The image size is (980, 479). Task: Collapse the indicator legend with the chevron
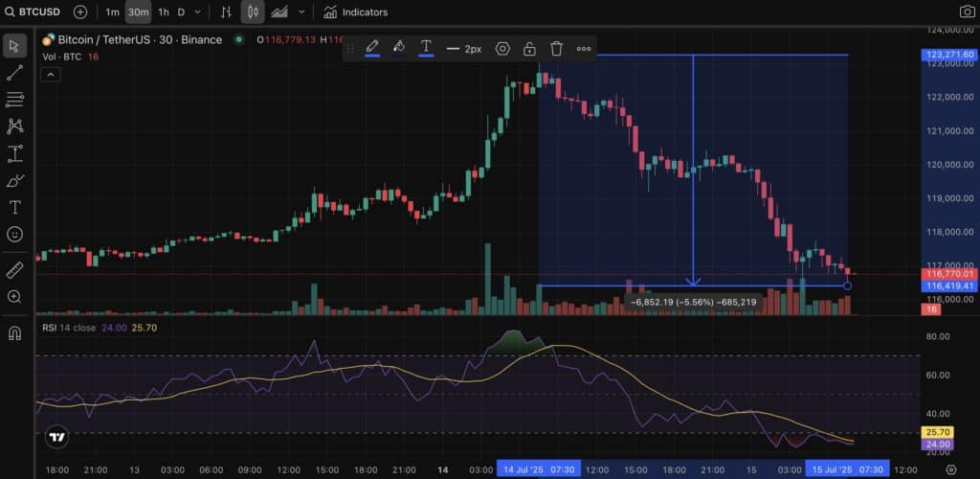pos(51,75)
